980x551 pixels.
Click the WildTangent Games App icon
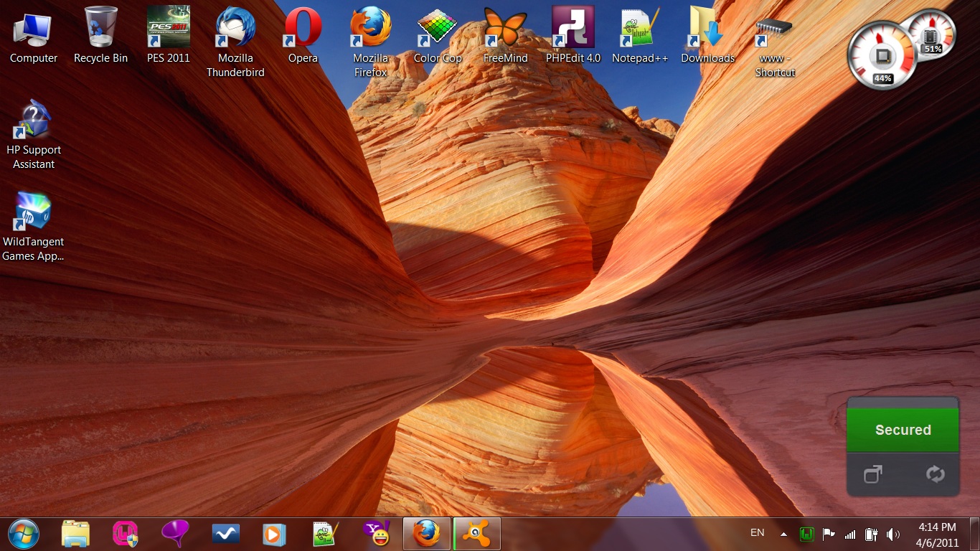[x=33, y=213]
